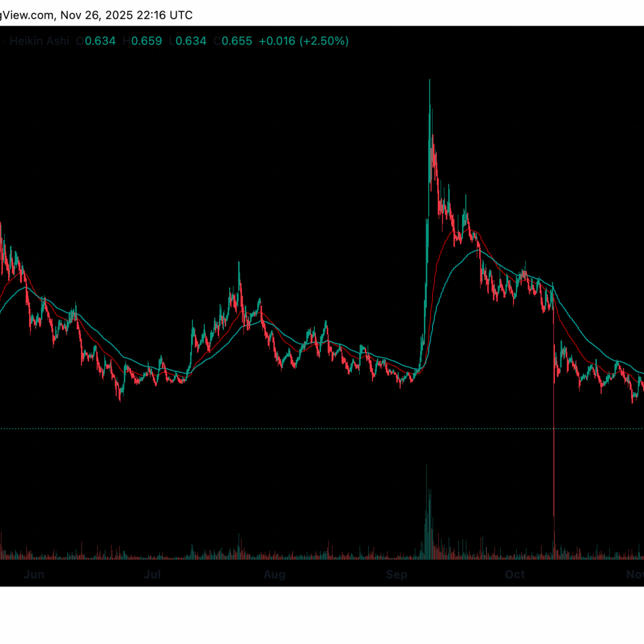Click the Heikin Ashi chart type label

[x=39, y=41]
